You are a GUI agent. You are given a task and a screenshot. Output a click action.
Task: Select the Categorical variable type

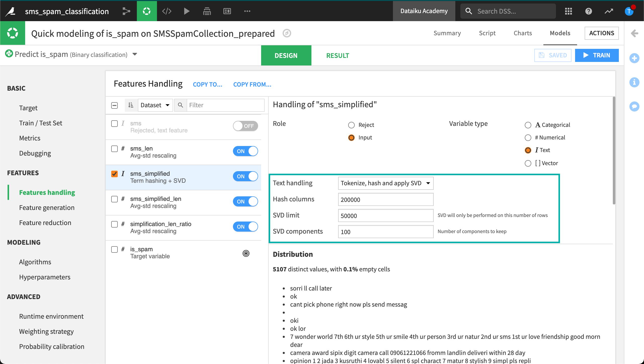coord(528,125)
